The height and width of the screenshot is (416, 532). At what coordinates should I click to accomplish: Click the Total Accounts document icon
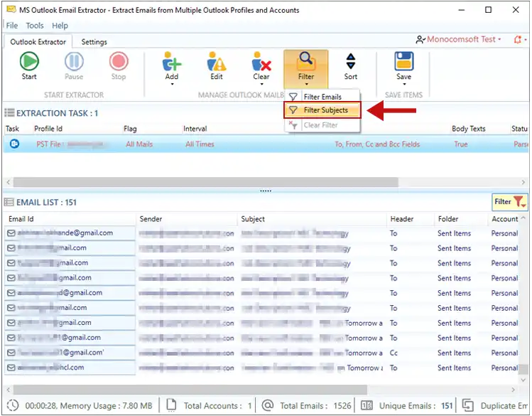point(171,405)
